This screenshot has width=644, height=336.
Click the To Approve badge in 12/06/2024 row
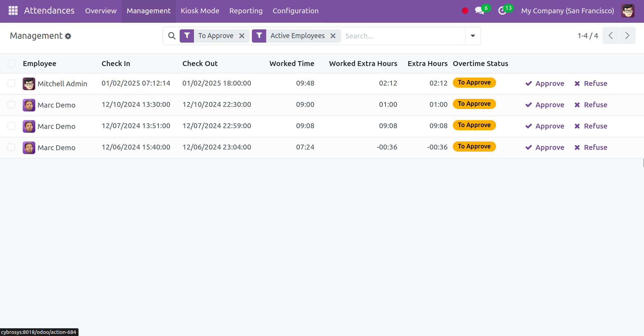474,146
